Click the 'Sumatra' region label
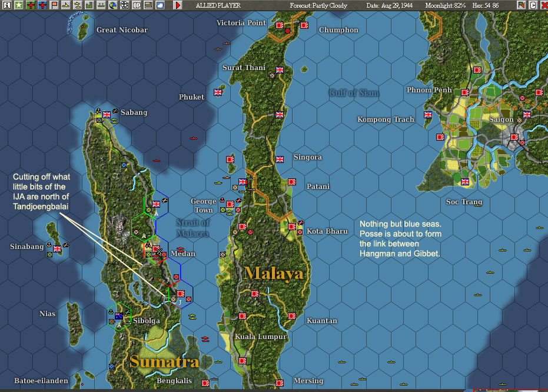Viewport: 548px width, 392px height. 164,361
